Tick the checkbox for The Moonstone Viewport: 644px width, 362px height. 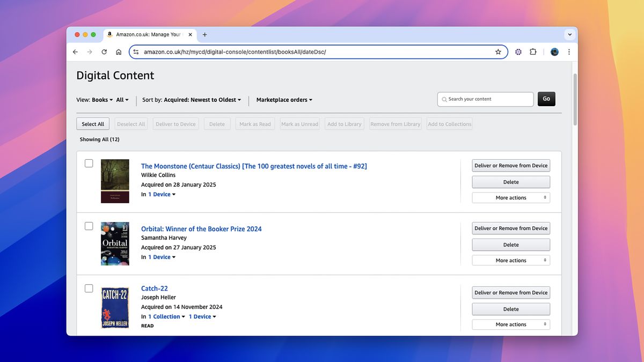(x=89, y=163)
